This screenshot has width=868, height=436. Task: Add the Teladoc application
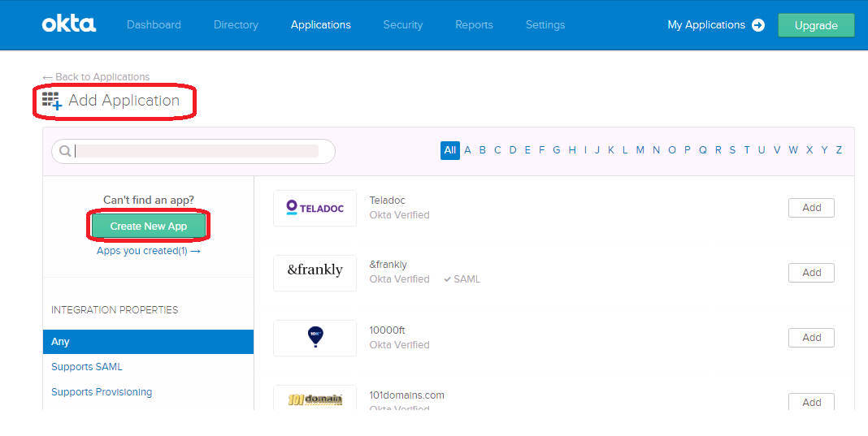(811, 208)
